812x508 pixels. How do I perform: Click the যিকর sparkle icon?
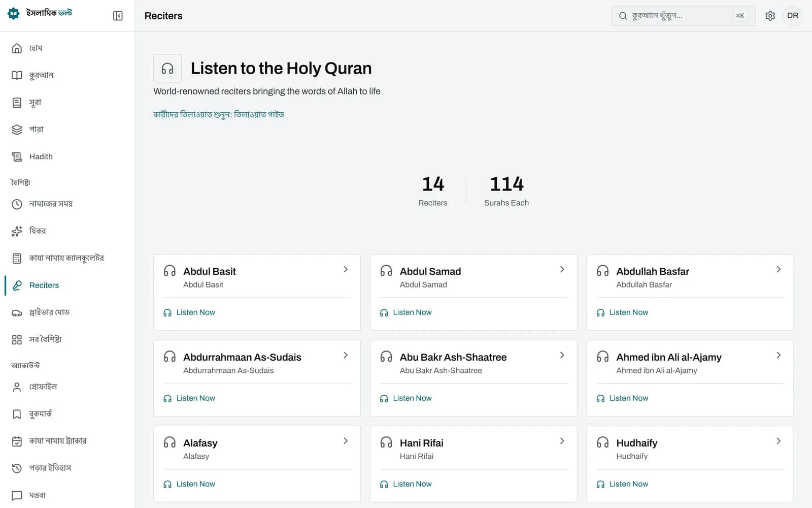point(17,231)
